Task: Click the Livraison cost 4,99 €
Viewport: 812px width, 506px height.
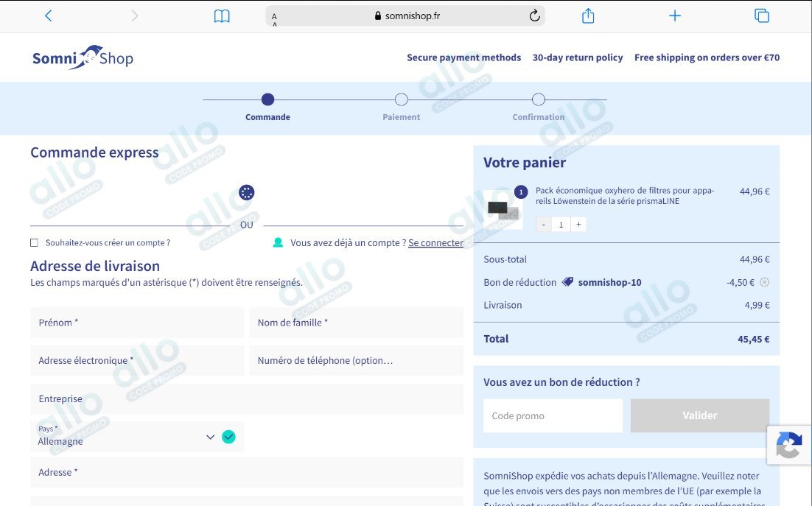Action: click(757, 305)
